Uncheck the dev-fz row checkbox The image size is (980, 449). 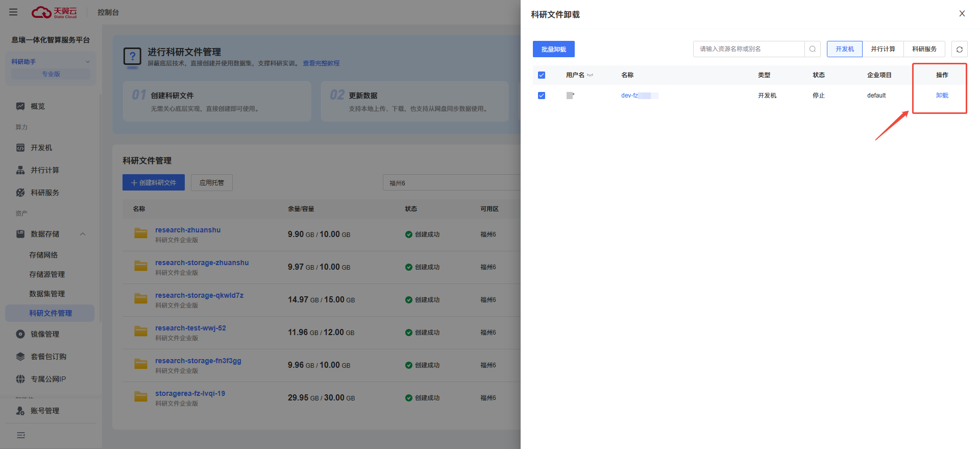tap(542, 96)
